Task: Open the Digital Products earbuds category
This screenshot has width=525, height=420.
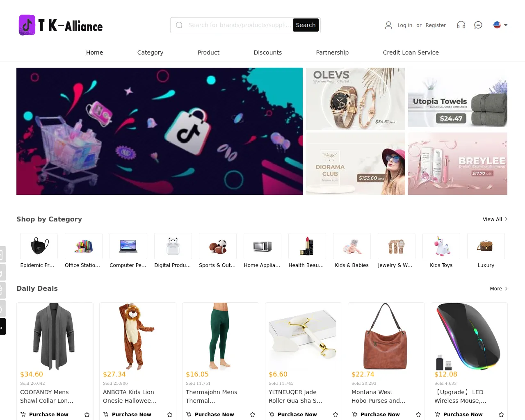Action: [x=173, y=246]
